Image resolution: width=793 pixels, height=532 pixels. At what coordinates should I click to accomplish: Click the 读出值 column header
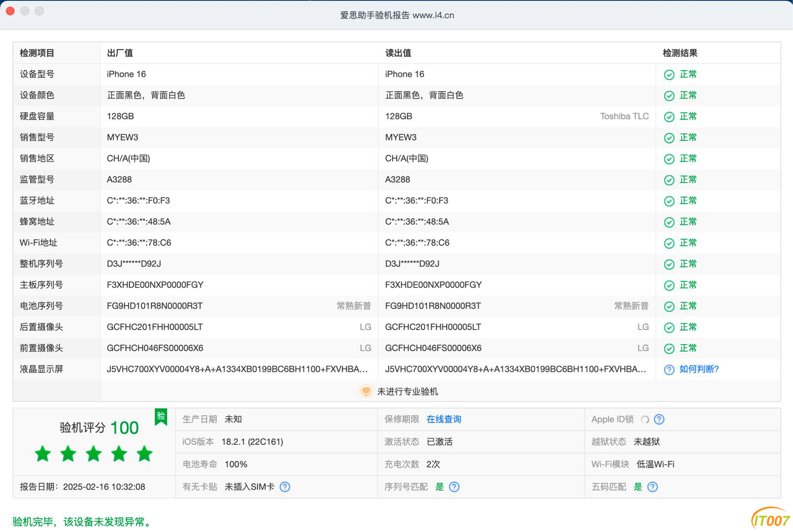point(398,53)
